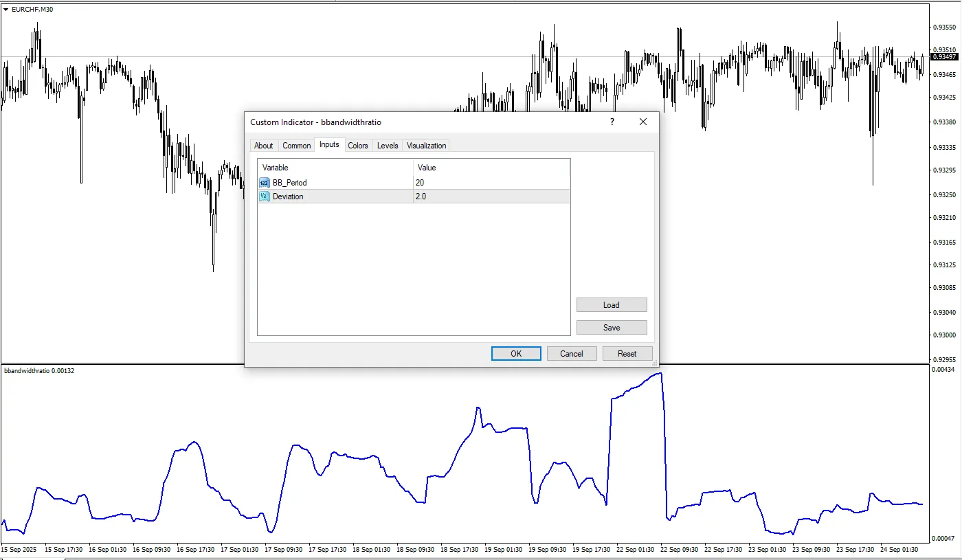
Task: Click the Variable column header
Action: (335, 168)
